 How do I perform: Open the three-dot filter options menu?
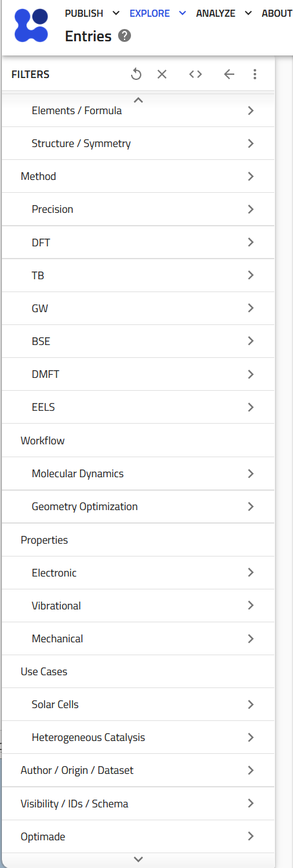coord(255,74)
